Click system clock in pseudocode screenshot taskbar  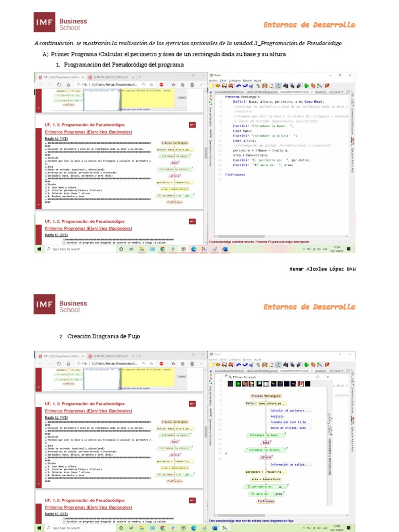click(337, 249)
